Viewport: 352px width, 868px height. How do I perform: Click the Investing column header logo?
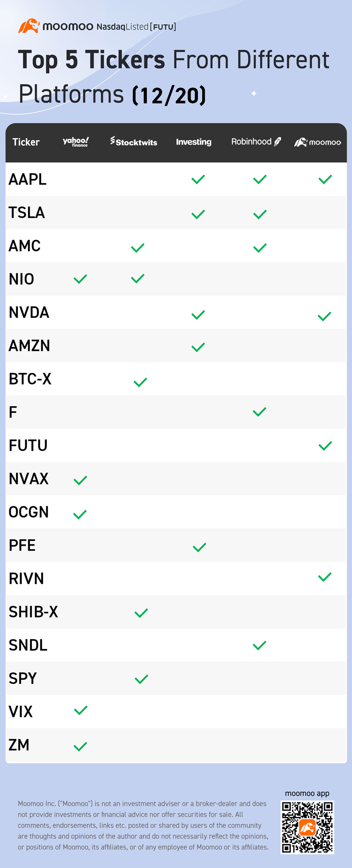tap(194, 142)
